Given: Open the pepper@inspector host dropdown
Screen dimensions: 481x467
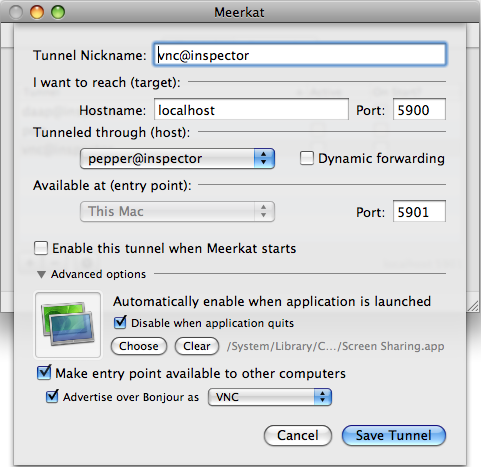Looking at the screenshot, I should tap(177, 159).
